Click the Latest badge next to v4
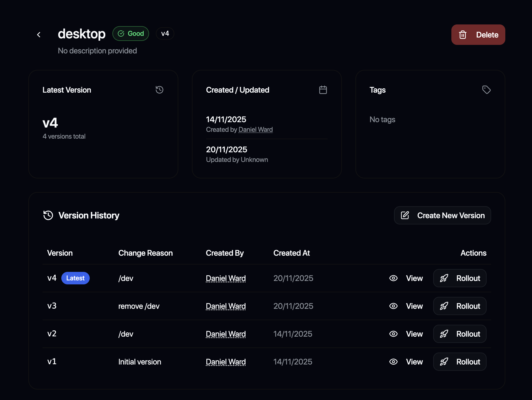 75,278
